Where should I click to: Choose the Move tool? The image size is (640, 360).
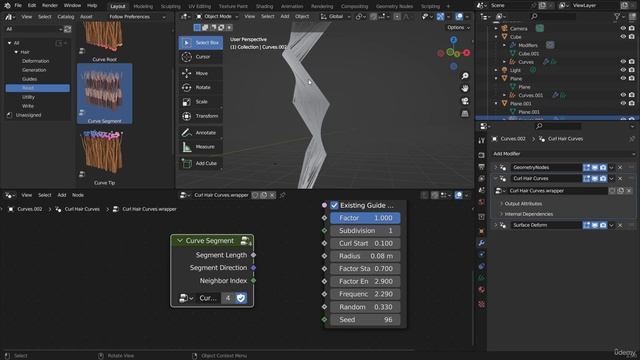pos(201,73)
